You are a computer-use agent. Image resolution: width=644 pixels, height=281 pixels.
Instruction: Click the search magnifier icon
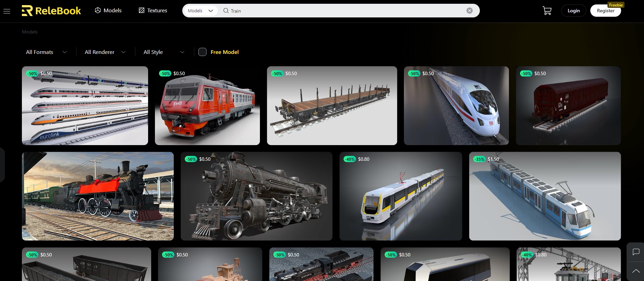coord(226,11)
